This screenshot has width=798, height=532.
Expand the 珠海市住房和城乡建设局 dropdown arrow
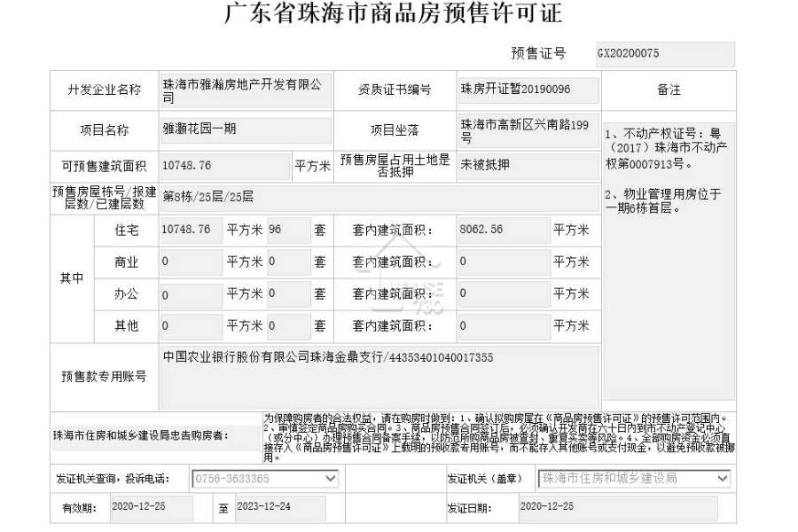coord(722,478)
